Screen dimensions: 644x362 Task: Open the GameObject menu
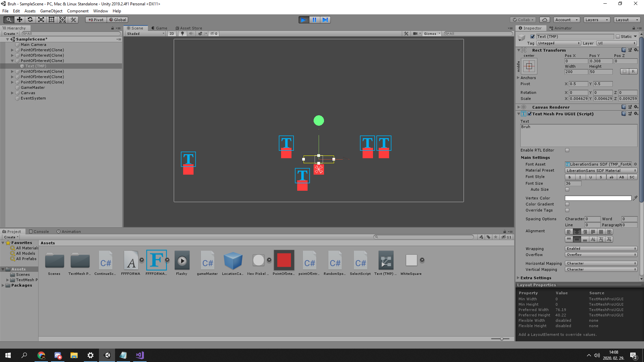(51, 11)
